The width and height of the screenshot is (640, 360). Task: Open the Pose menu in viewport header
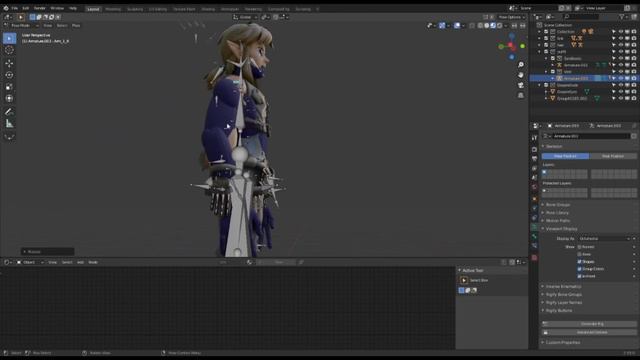76,25
